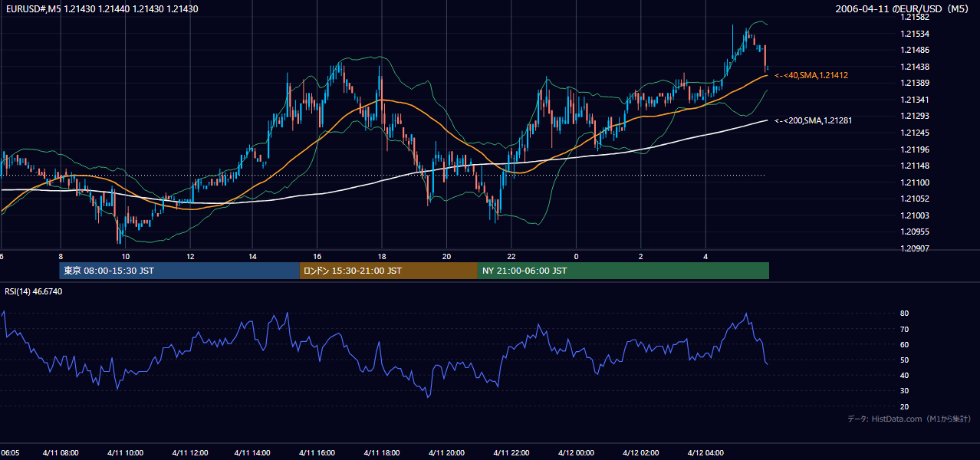The image size is (980, 460).
Task: Click the HistData.com data source credit
Action: click(x=909, y=419)
